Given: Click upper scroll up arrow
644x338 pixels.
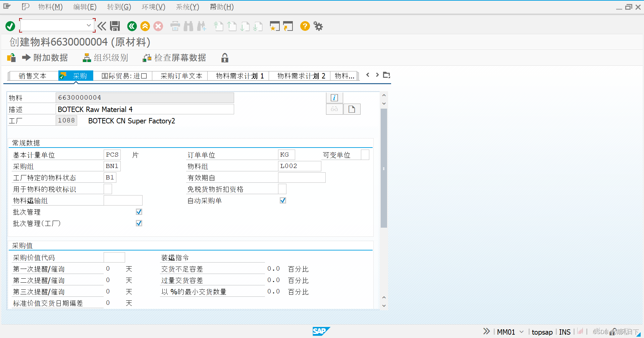Looking at the screenshot, I should click(384, 95).
